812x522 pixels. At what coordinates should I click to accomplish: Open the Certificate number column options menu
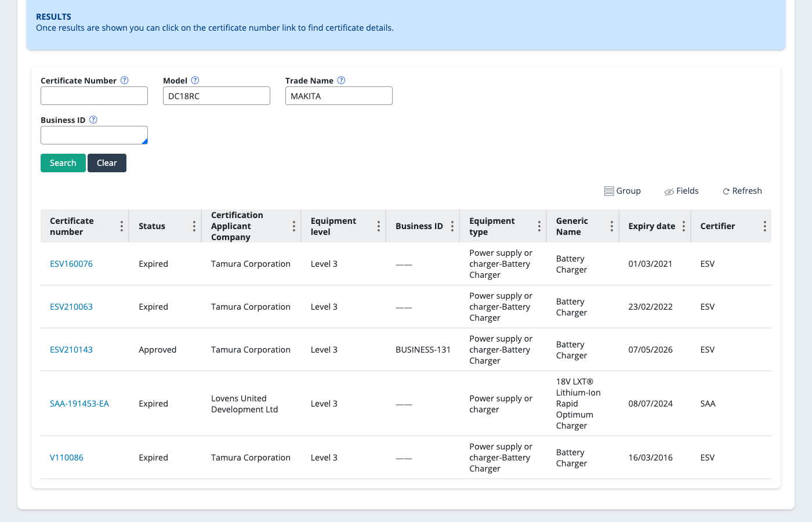pos(122,226)
